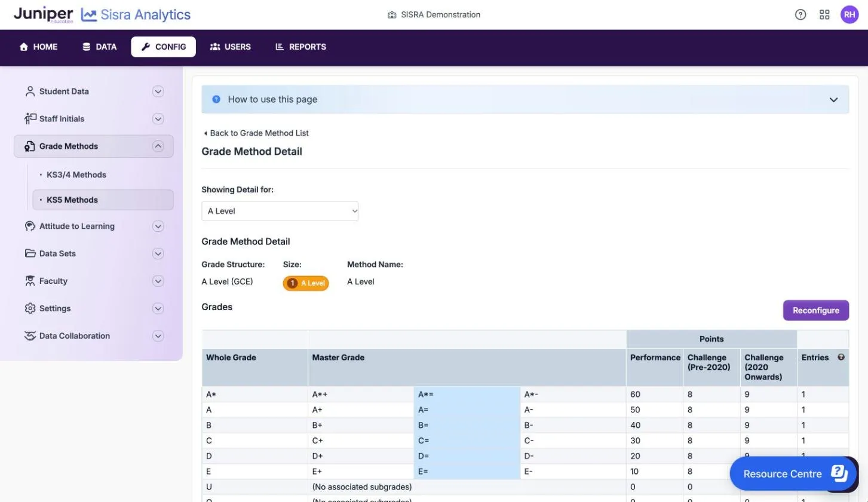Open the RH user avatar
This screenshot has width=868, height=502.
pyautogui.click(x=849, y=15)
